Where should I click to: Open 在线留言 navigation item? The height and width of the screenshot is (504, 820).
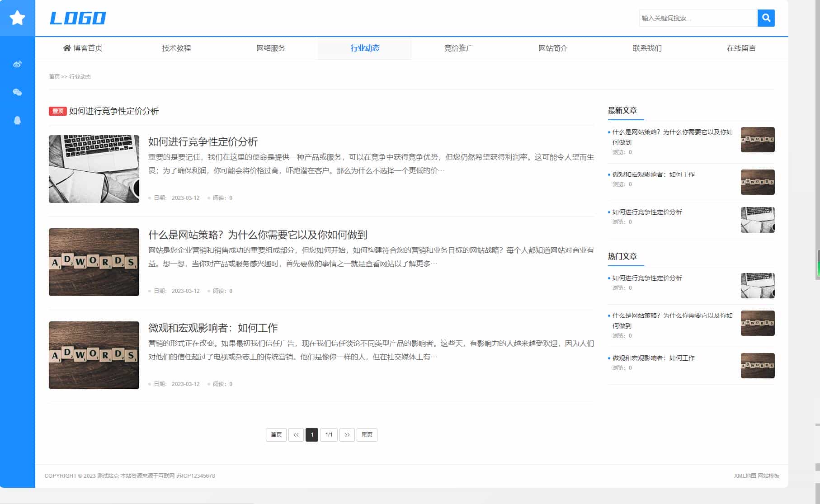coord(741,48)
